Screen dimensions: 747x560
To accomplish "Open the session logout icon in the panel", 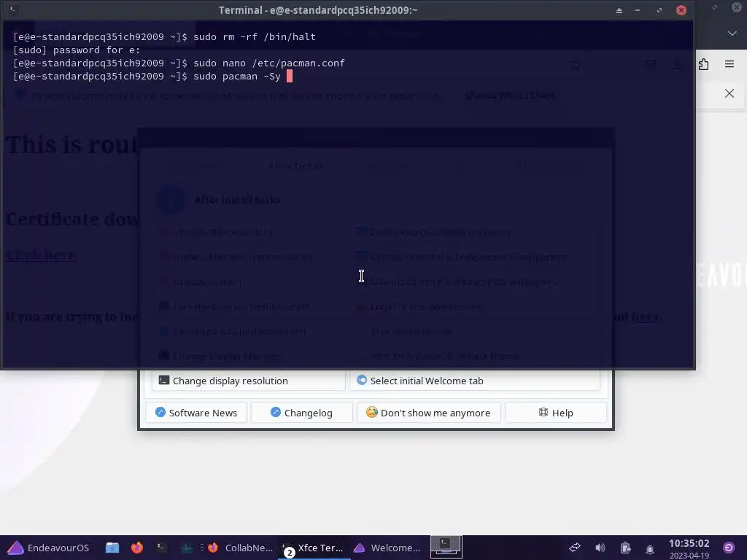I will (x=729, y=548).
